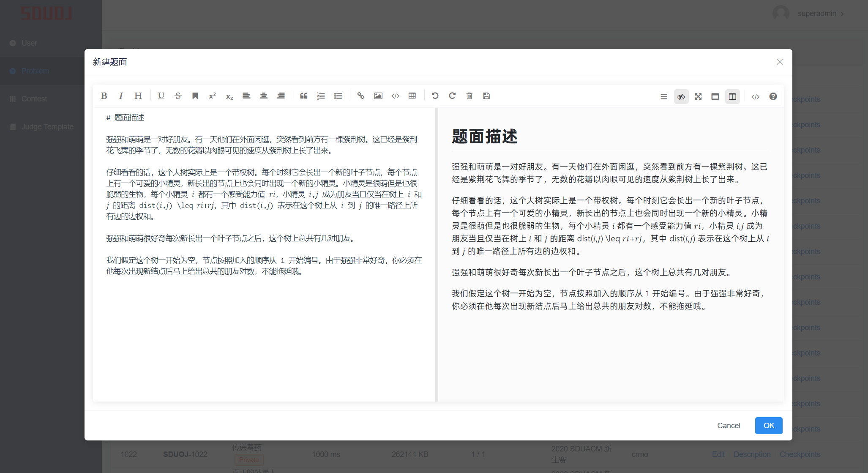Toggle the preview visibility eye icon
The height and width of the screenshot is (473, 868).
pyautogui.click(x=681, y=97)
